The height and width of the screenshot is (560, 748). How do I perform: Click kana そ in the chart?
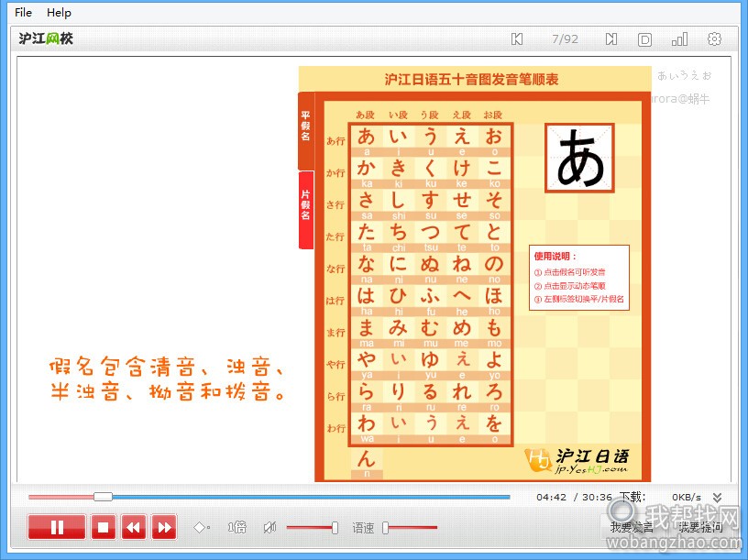pyautogui.click(x=494, y=200)
